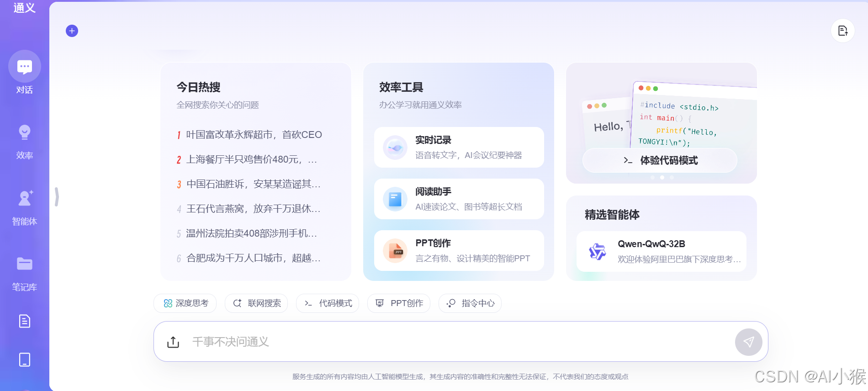Click the Qwen-QwQ-32B logo icon
The height and width of the screenshot is (391, 868).
pyautogui.click(x=597, y=251)
